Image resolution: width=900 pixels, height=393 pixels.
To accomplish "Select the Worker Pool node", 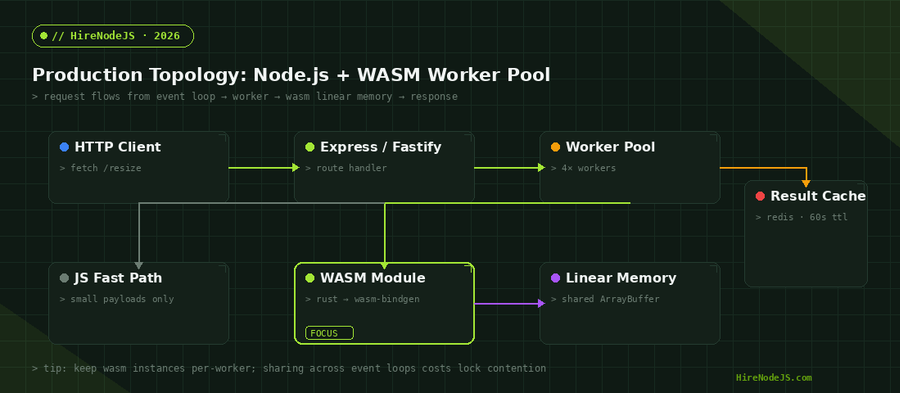I will click(630, 168).
